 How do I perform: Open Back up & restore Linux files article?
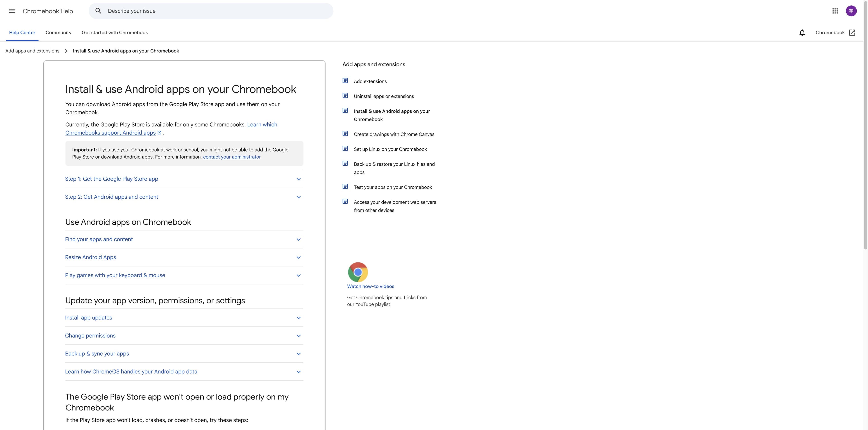coord(394,168)
